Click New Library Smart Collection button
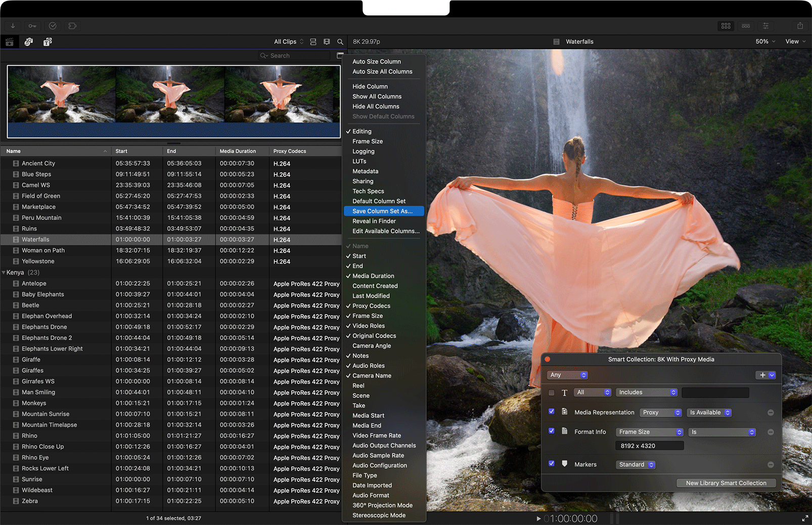Screen dimensions: 812x525 coord(726,483)
